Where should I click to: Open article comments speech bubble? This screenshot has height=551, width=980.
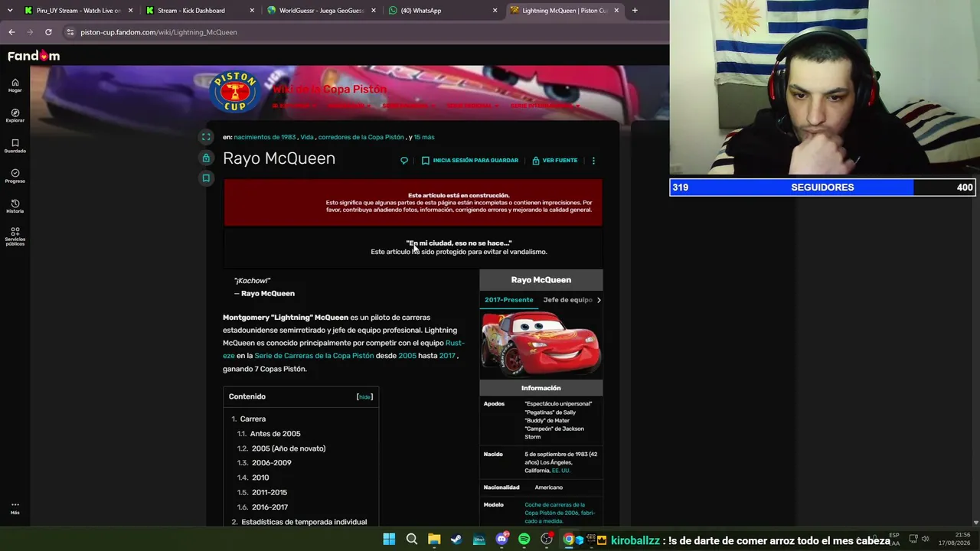point(404,161)
